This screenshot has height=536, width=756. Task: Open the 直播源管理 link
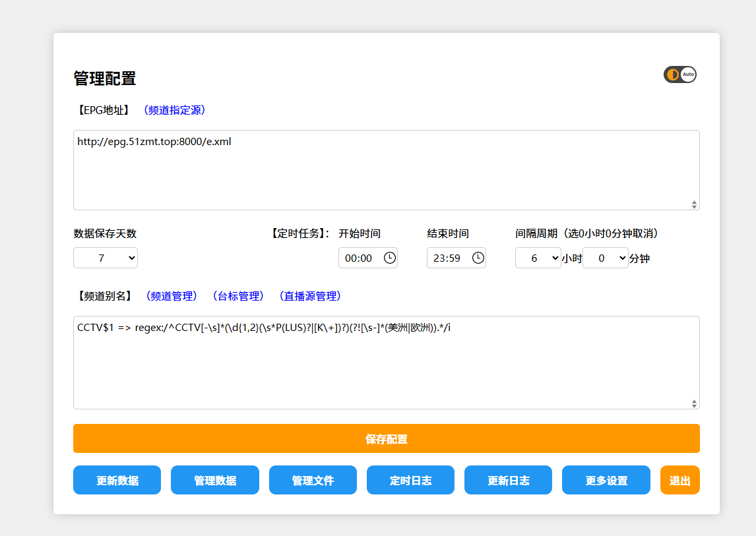pos(310,296)
